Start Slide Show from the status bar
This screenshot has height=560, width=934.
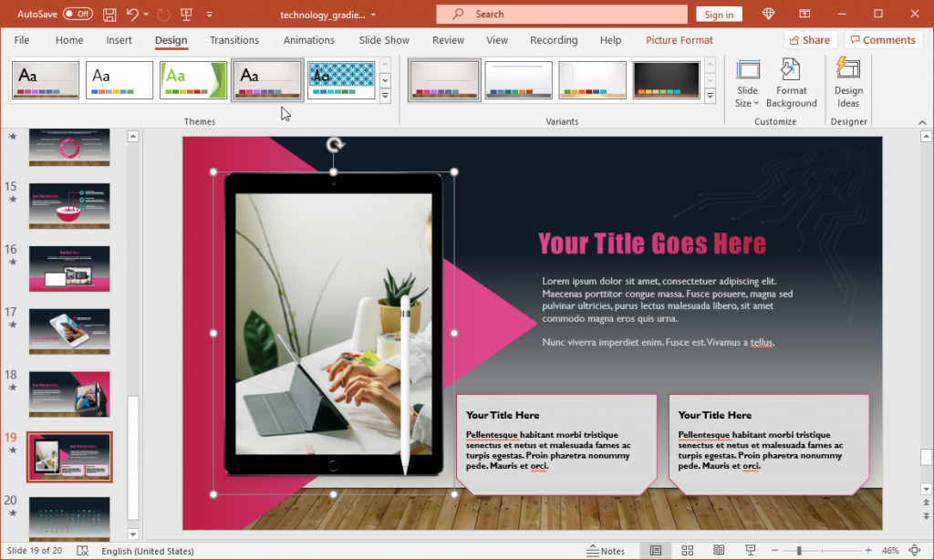point(750,549)
